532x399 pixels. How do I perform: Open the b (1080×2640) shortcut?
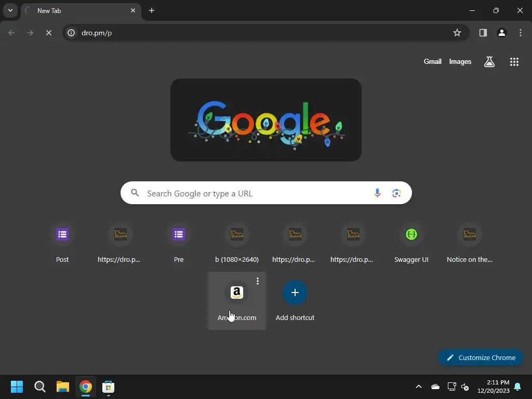click(237, 243)
